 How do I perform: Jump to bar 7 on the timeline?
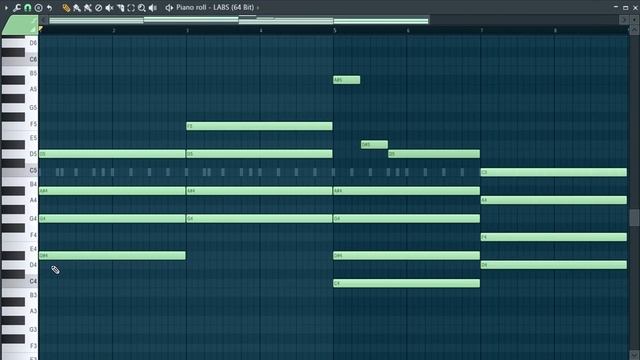[x=482, y=31]
